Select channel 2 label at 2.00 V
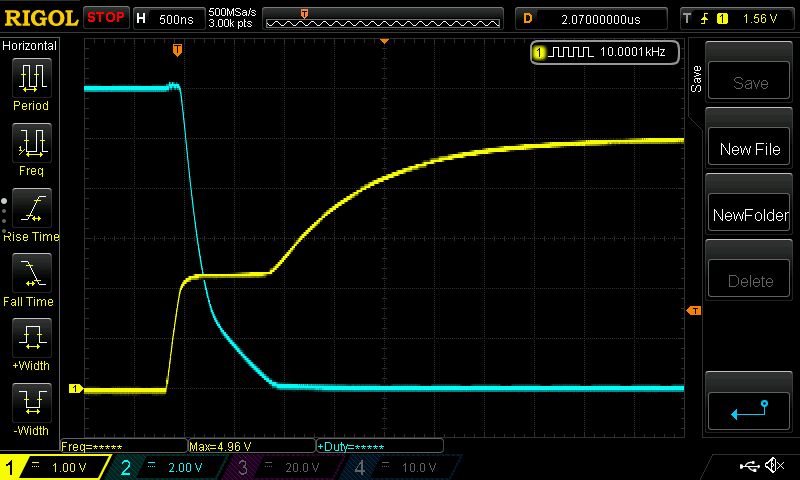The height and width of the screenshot is (480, 800). [x=166, y=467]
